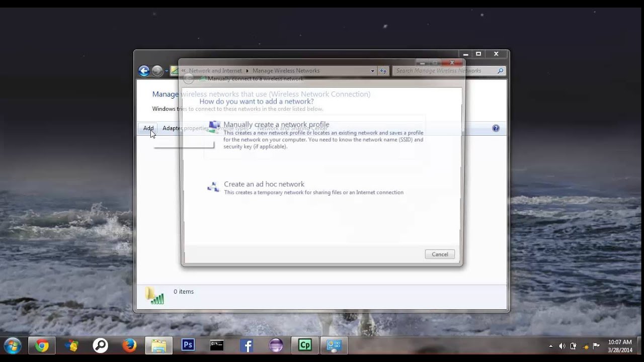Screen dimensions: 644x362
Task: Go back using the blue Back arrow
Action: [x=144, y=71]
